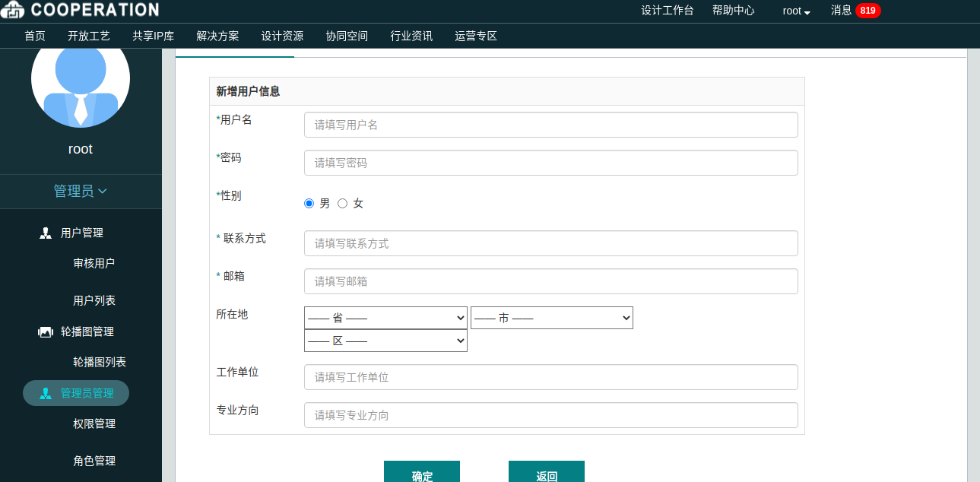Open the 设计工作台 link
This screenshot has width=980, height=482.
(x=668, y=11)
